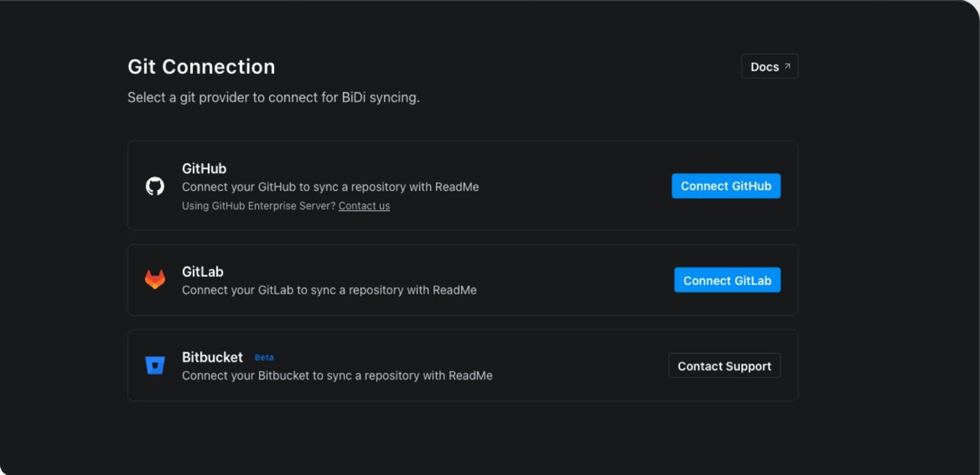
Task: Click 'Select a git provider' subtitle text
Action: (x=274, y=98)
